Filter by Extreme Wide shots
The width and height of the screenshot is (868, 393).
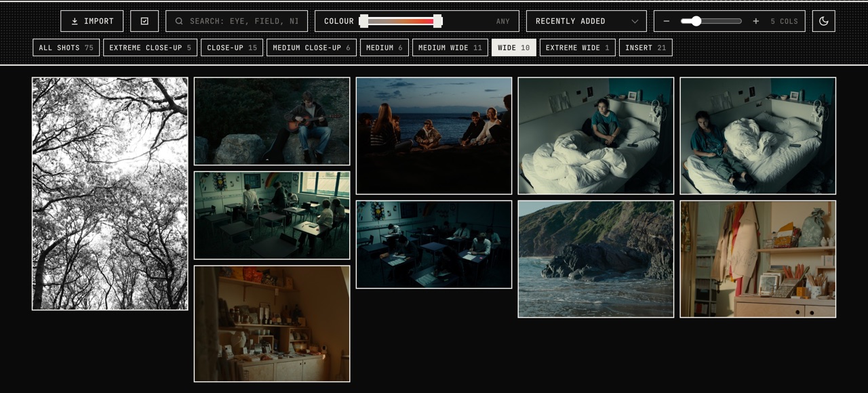point(578,47)
